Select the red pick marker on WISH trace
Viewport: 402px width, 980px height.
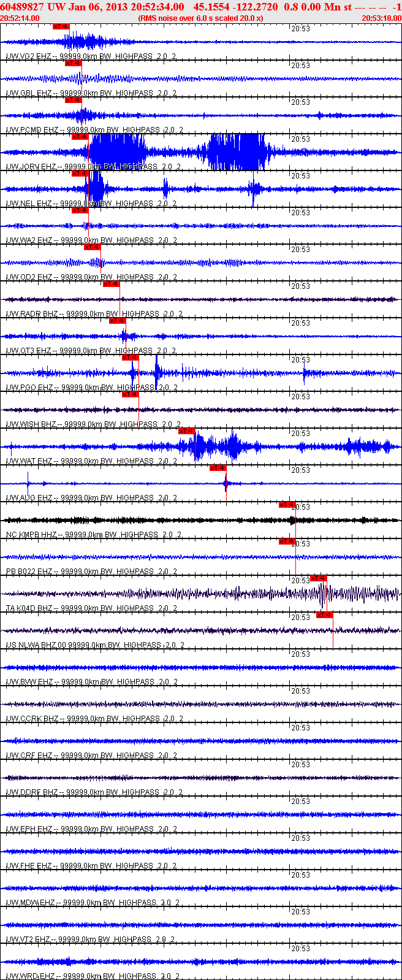coord(131,394)
